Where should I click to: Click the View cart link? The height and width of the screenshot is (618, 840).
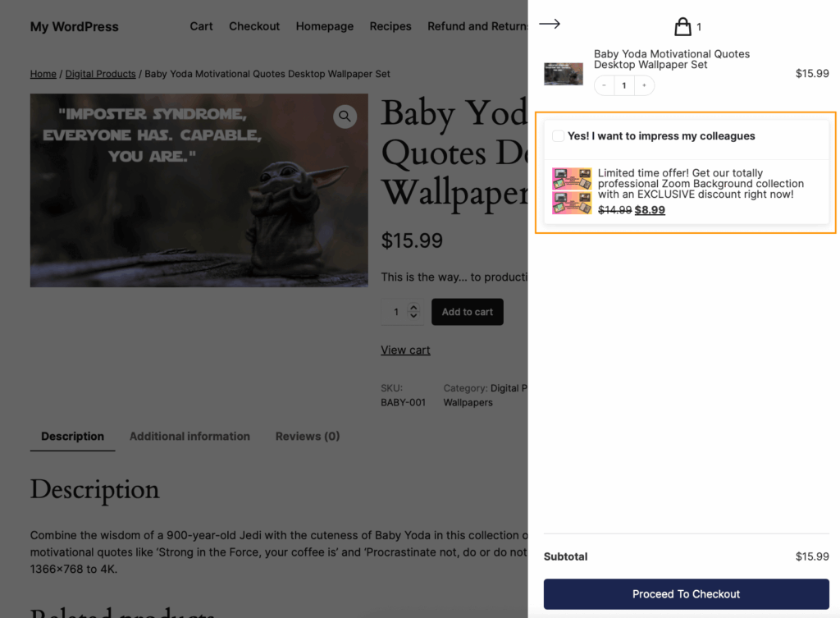[405, 350]
